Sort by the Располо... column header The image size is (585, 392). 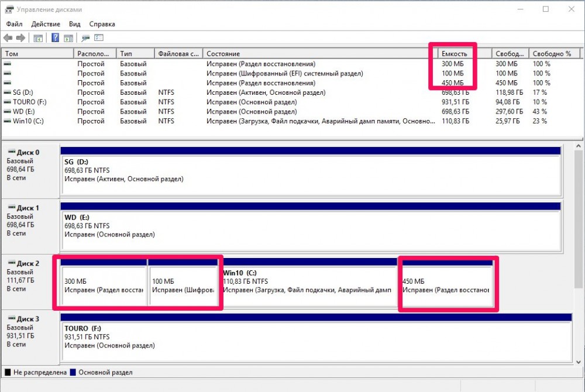(x=95, y=54)
